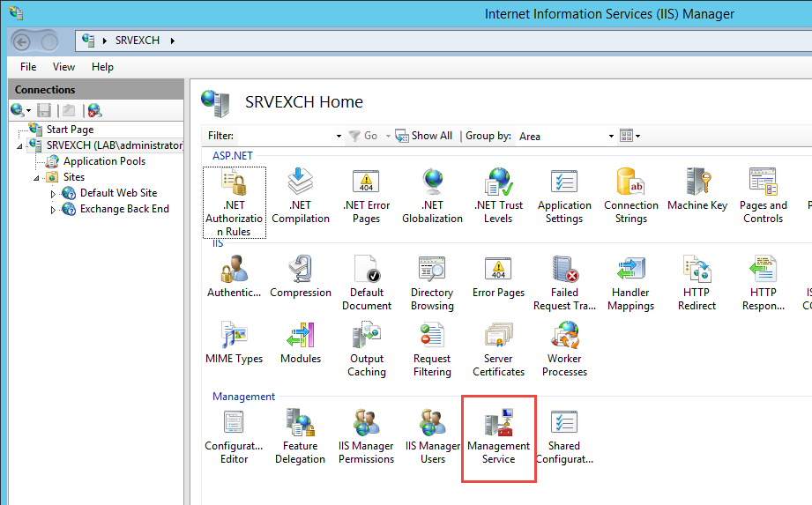Open IIS Manager Permissions feature
812x505 pixels.
pyautogui.click(x=366, y=437)
